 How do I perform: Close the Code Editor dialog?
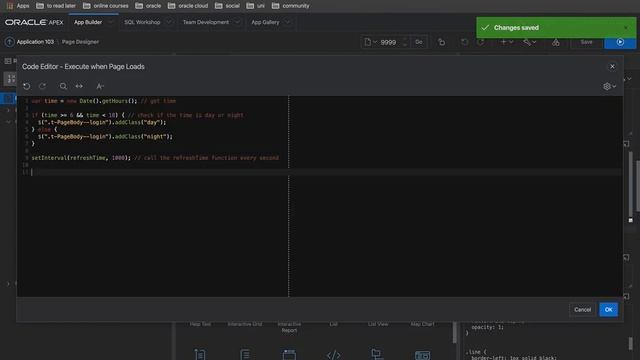[x=612, y=67]
